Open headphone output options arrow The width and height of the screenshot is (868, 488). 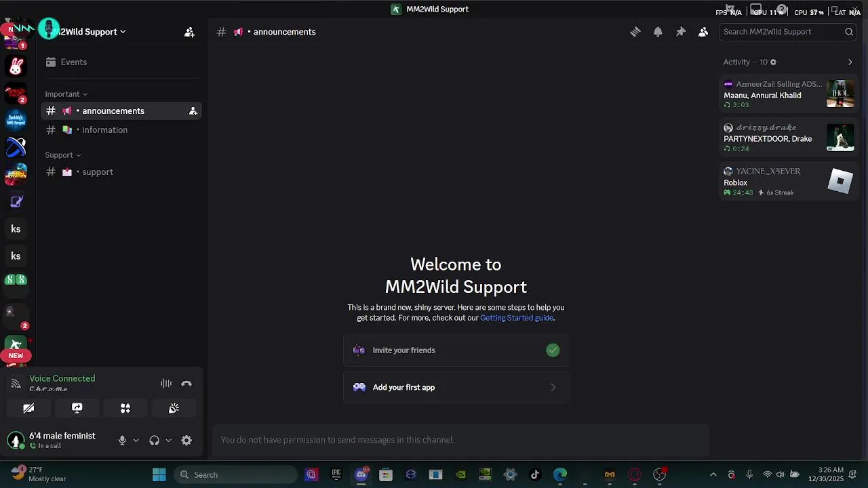pos(168,441)
